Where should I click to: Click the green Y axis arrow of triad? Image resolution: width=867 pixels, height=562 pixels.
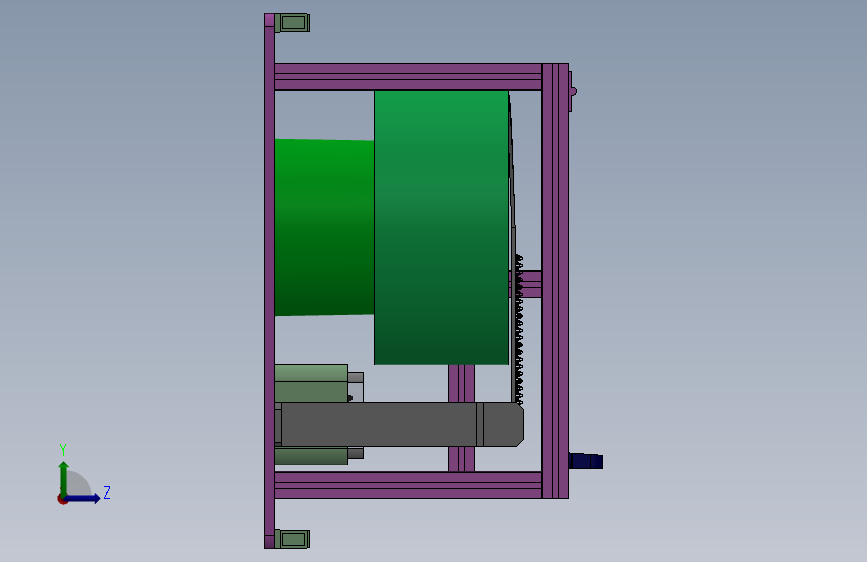click(x=64, y=478)
